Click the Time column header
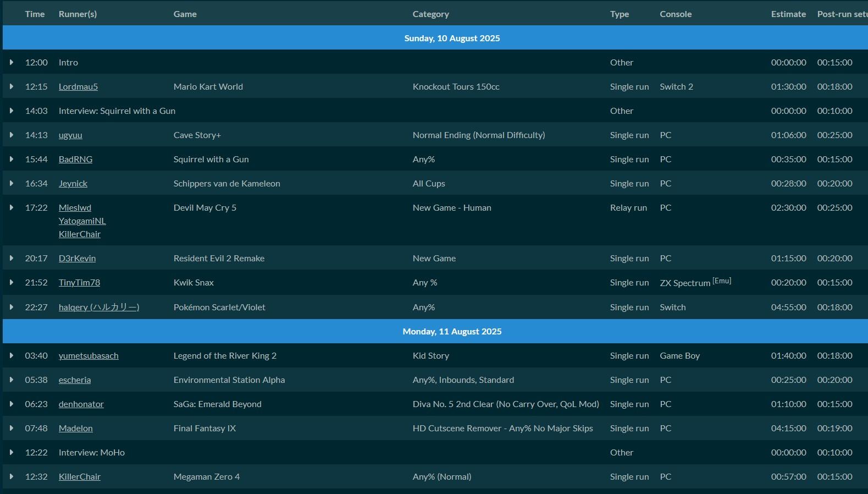The height and width of the screenshot is (494, 868). click(35, 14)
